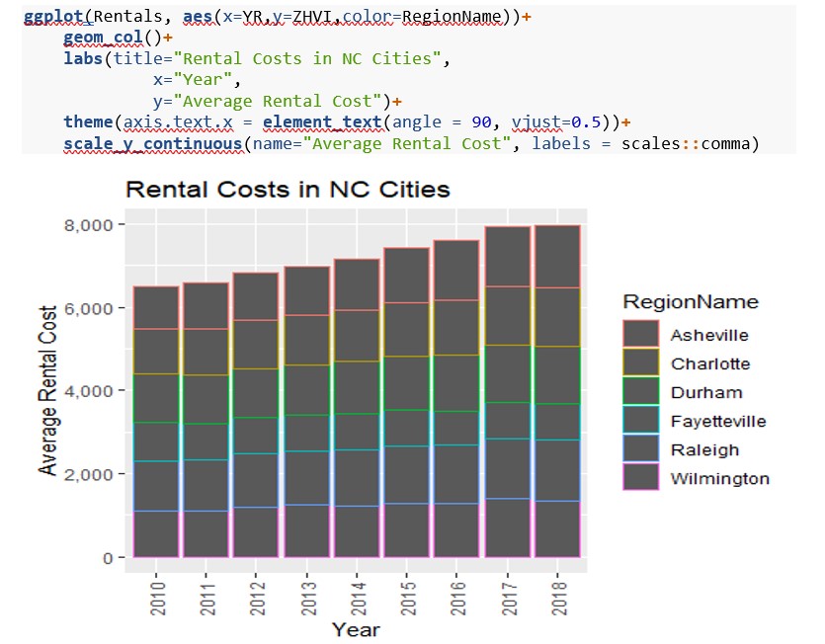Viewport: 825px width, 644px height.
Task: Click 'x="Year"' in the code
Action: click(192, 79)
